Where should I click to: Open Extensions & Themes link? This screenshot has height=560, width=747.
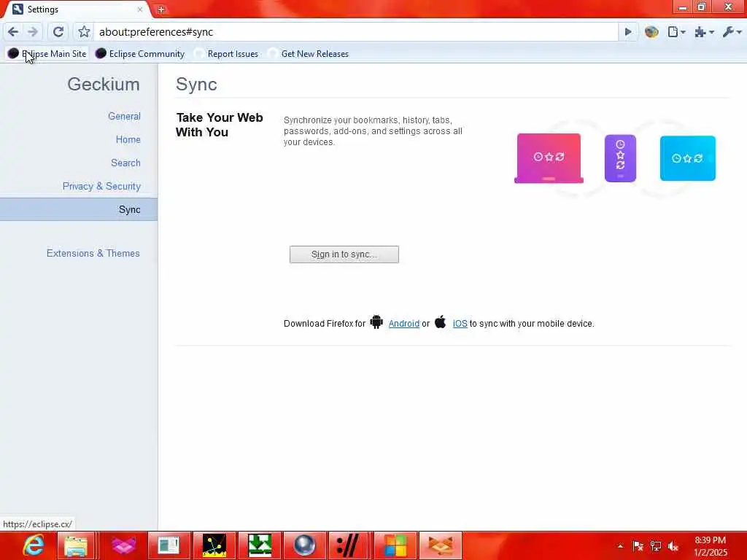click(93, 253)
